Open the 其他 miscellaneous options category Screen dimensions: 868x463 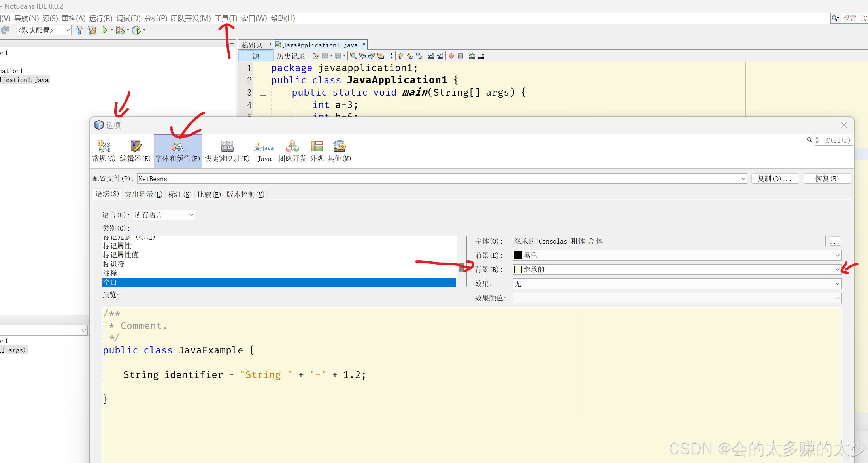click(x=339, y=151)
